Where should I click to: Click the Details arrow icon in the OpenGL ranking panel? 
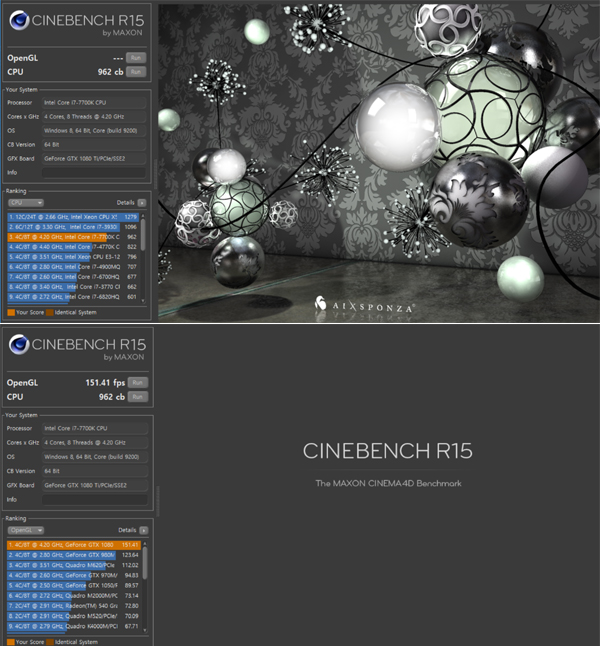tap(143, 530)
